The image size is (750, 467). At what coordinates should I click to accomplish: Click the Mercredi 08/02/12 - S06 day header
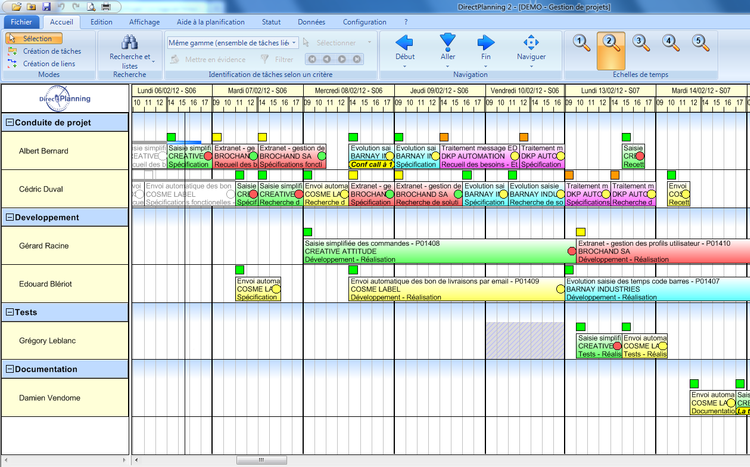pyautogui.click(x=349, y=90)
